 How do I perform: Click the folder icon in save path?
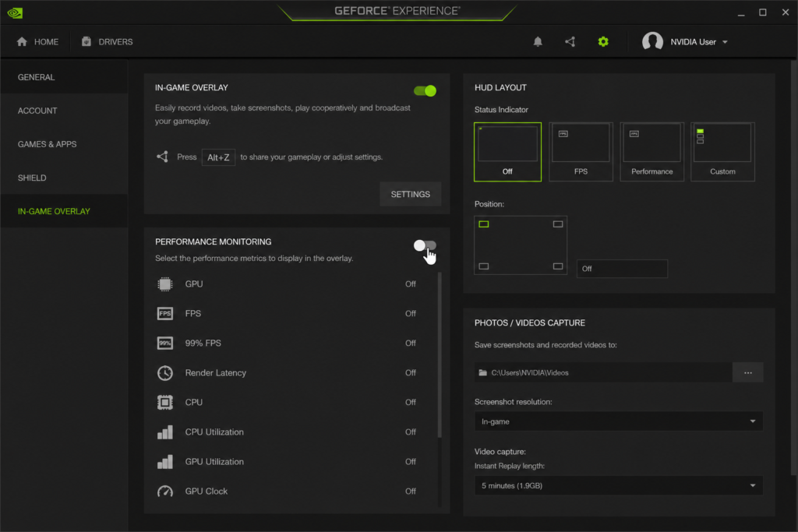(482, 373)
